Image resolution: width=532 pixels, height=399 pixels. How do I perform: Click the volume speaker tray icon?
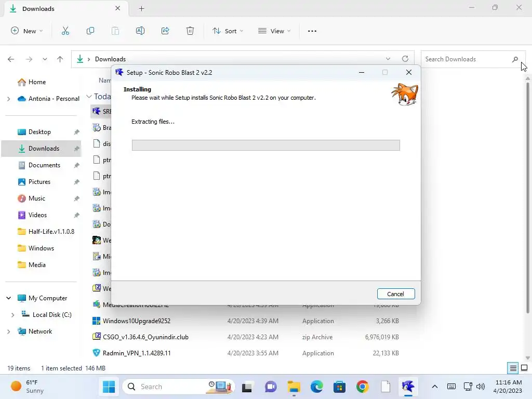[481, 387]
